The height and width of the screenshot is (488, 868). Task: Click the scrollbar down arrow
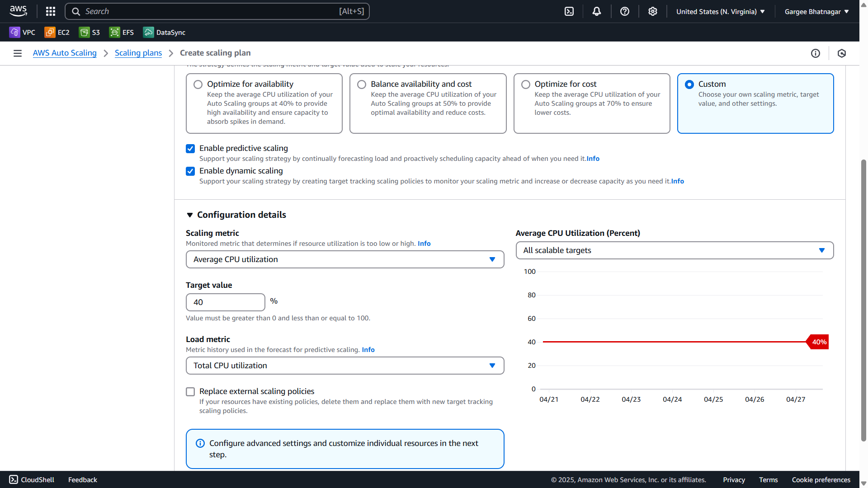point(863,483)
